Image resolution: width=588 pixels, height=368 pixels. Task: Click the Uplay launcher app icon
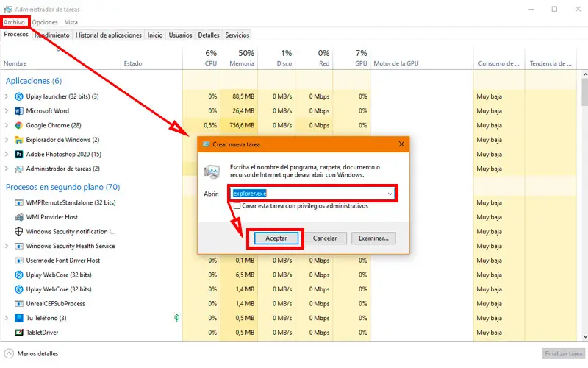point(19,96)
